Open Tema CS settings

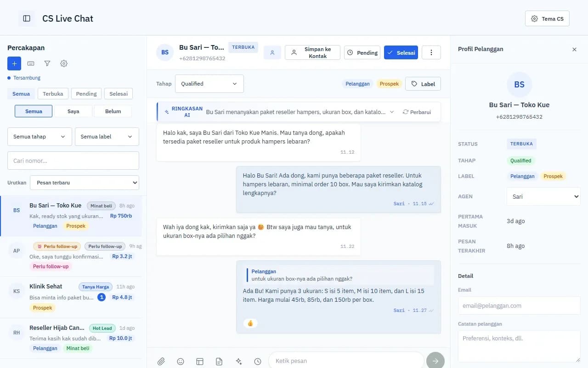[x=547, y=19]
